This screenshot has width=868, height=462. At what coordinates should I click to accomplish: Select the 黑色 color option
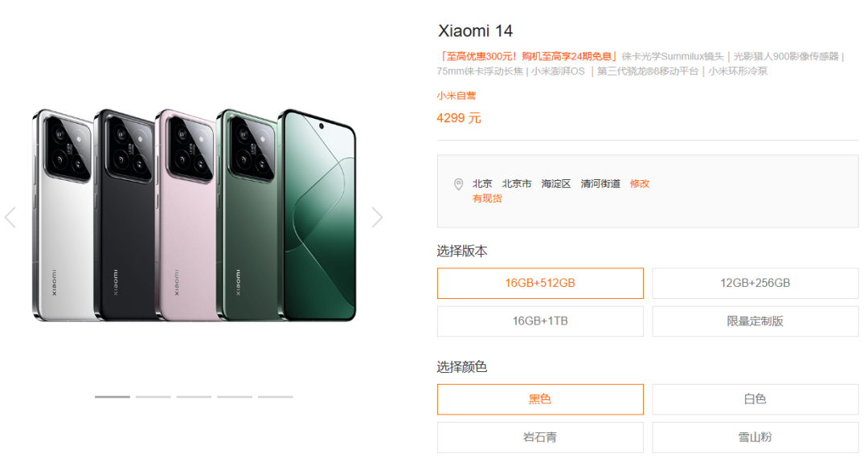540,399
